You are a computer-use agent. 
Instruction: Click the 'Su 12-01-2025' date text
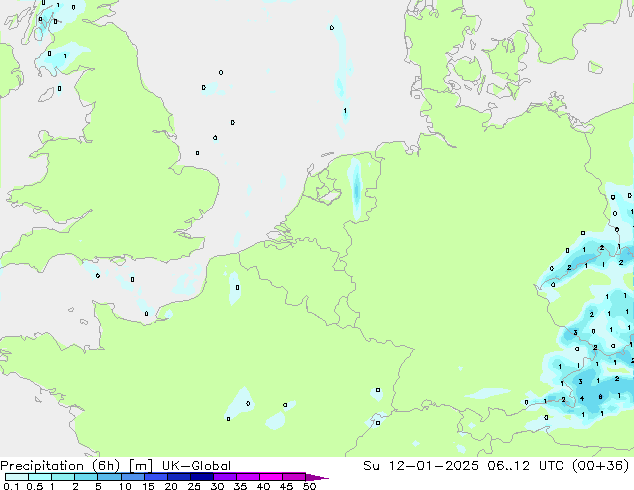tap(421, 466)
